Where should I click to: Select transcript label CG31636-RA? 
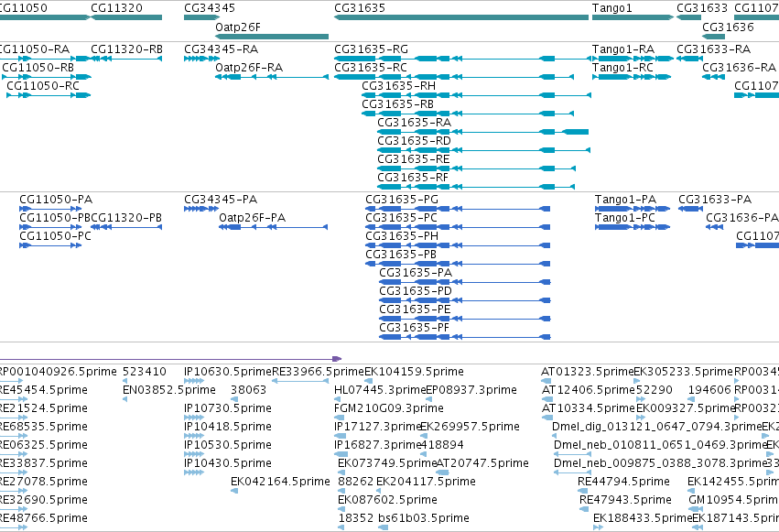[740, 68]
